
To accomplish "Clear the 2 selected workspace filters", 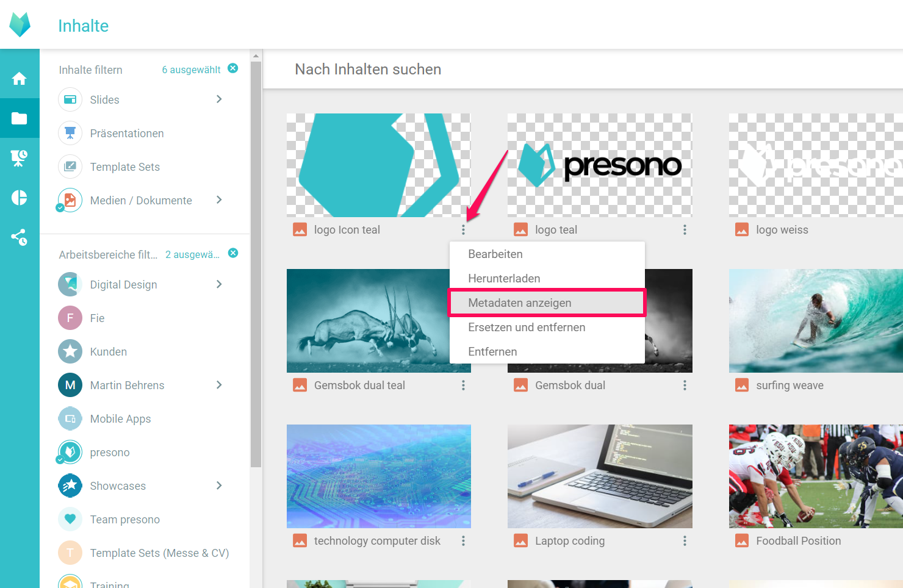I will (x=233, y=253).
